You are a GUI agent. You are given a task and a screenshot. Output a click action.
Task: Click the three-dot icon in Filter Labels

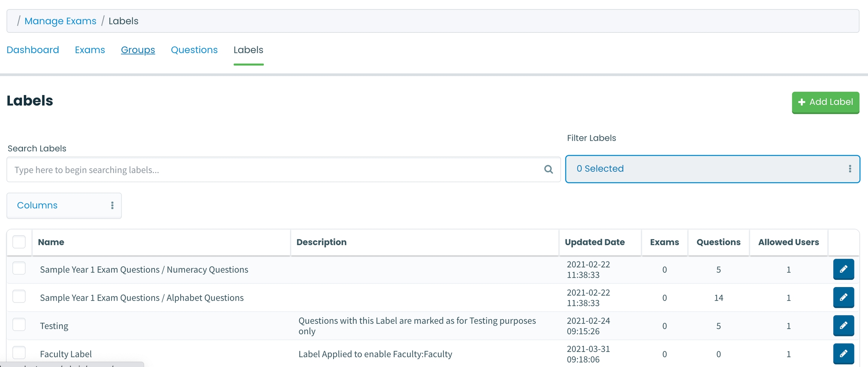pos(850,169)
